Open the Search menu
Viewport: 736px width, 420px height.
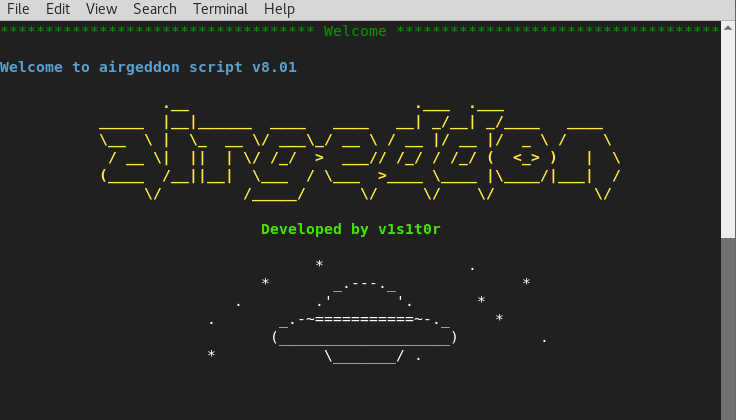coord(155,9)
